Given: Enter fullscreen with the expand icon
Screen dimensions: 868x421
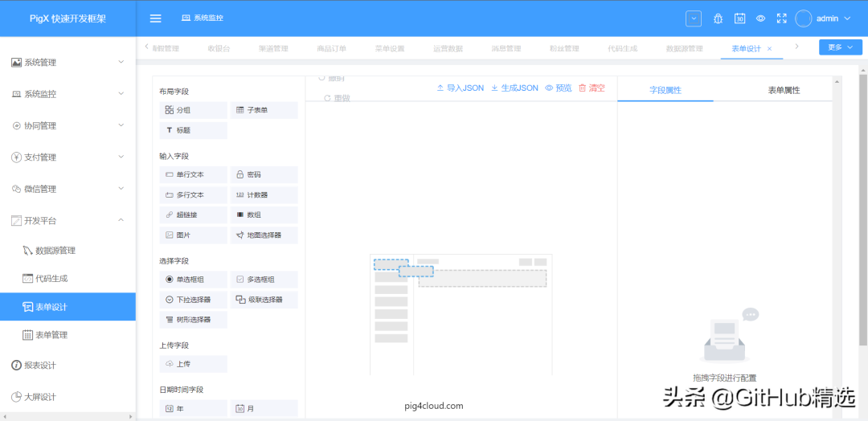Looking at the screenshot, I should click(782, 18).
